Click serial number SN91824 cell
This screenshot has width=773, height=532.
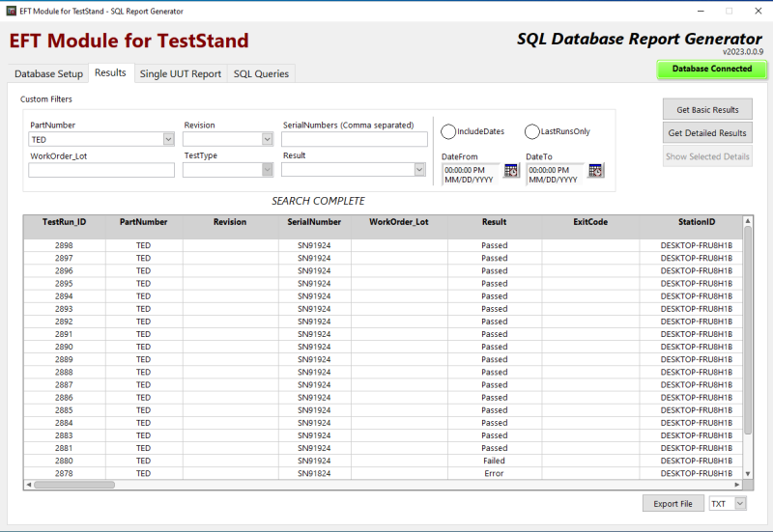(x=315, y=473)
